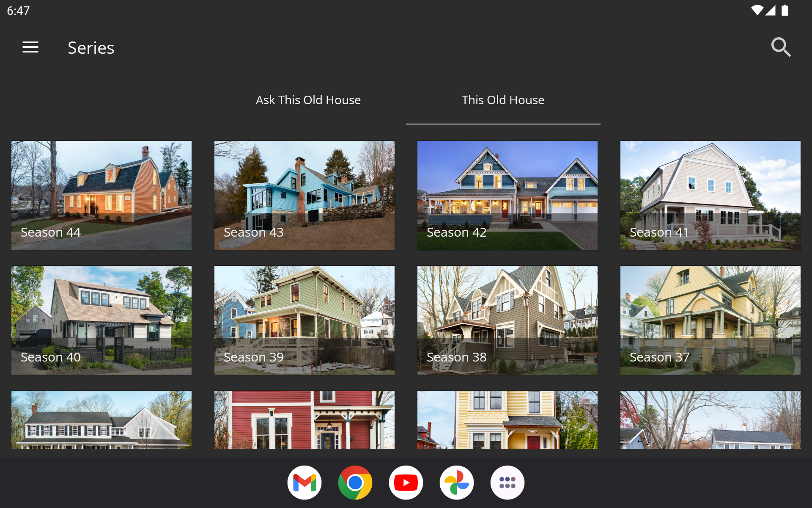Select the This Old House tab
Viewport: 812px width, 508px height.
(x=503, y=100)
